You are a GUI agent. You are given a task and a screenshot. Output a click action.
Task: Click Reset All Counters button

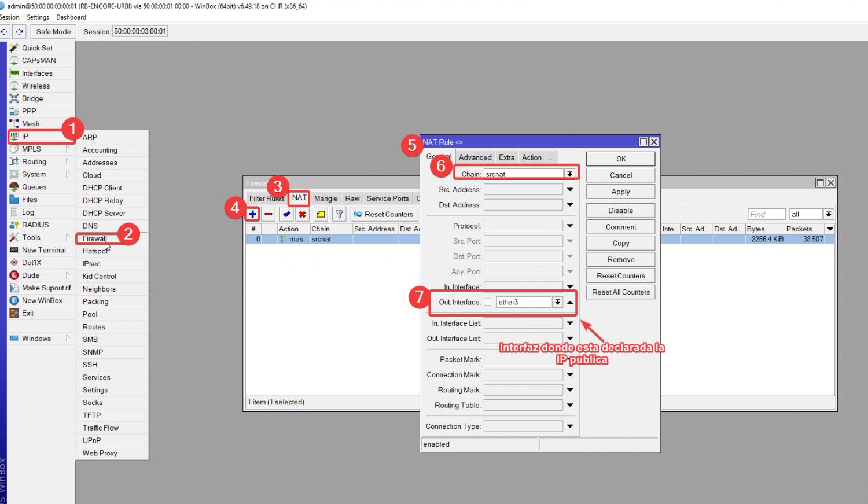[620, 292]
